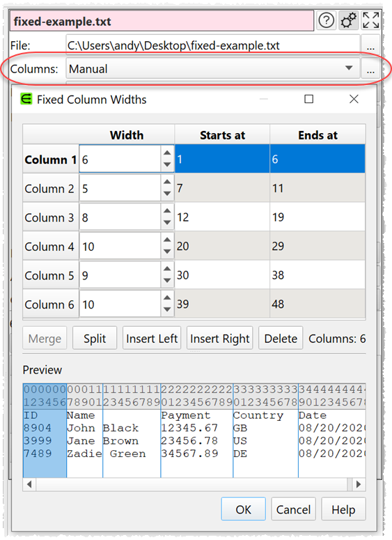Click the Fixed Column Widths app icon
The height and width of the screenshot is (540, 392).
coord(26,99)
